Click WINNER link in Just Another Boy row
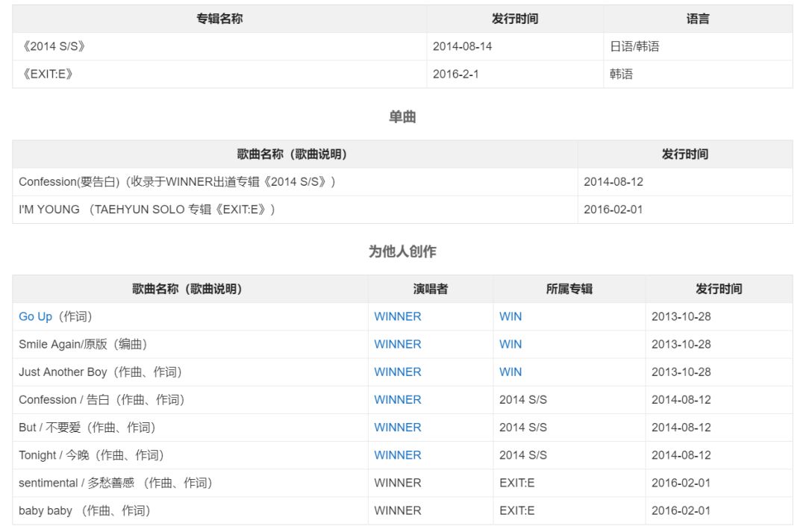Viewport: 806px width, 532px height. click(397, 372)
